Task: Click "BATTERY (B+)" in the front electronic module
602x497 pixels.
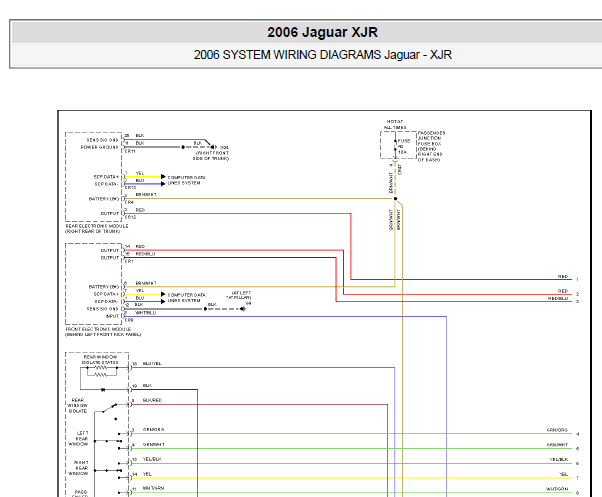Action: click(x=104, y=287)
